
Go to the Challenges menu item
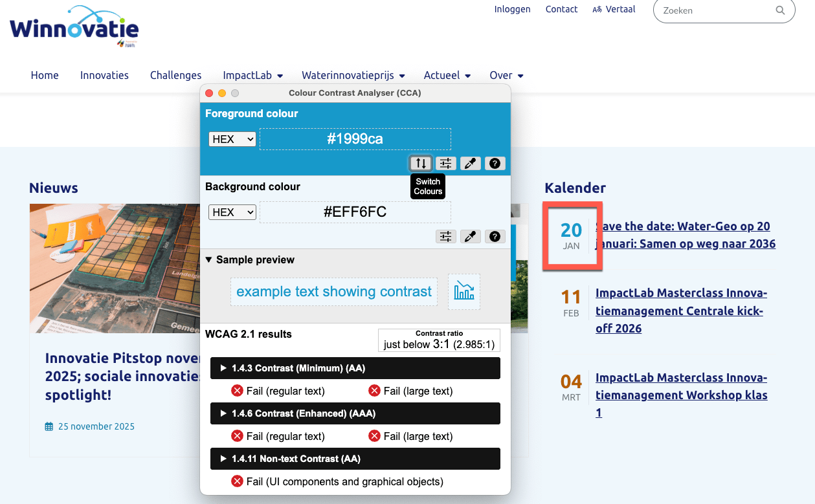click(175, 75)
